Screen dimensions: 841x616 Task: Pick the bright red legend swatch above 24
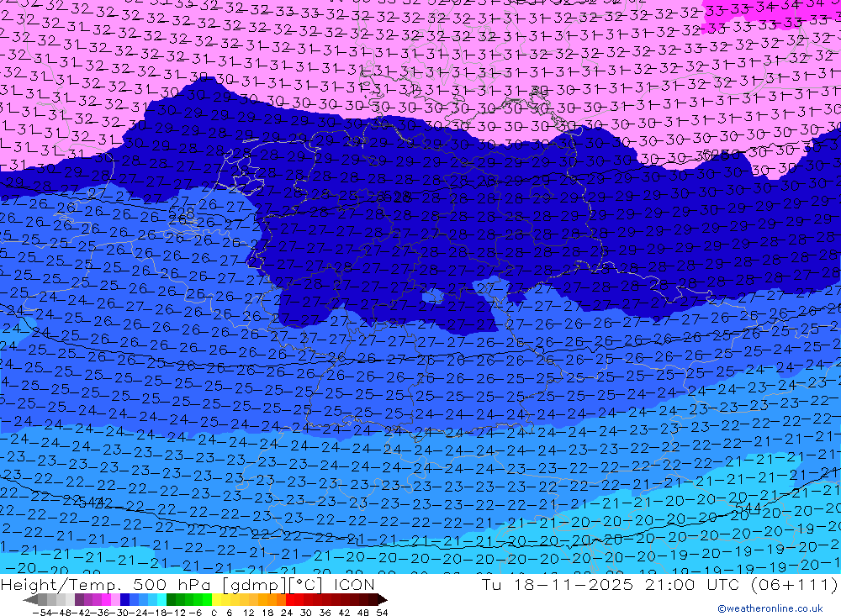coord(290,600)
